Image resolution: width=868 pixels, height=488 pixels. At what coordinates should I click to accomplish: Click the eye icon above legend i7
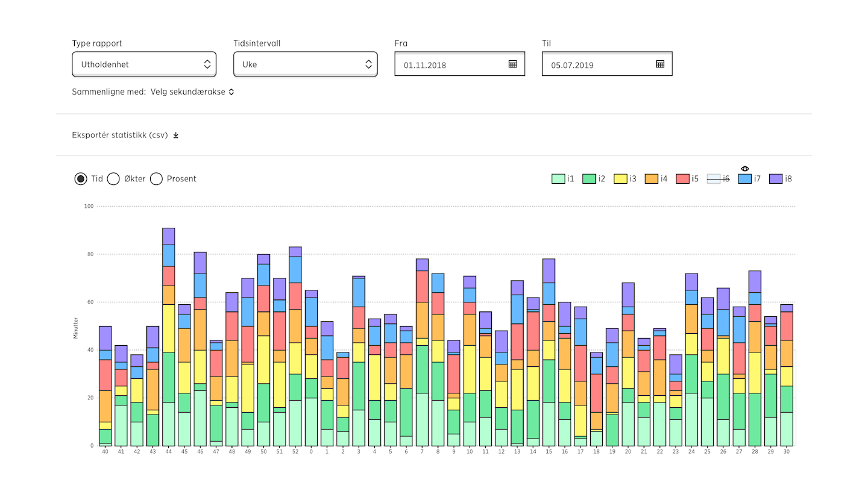coord(745,169)
